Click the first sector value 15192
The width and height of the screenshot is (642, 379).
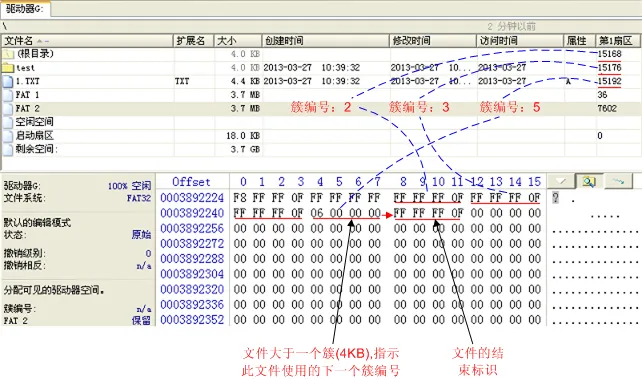pos(609,81)
